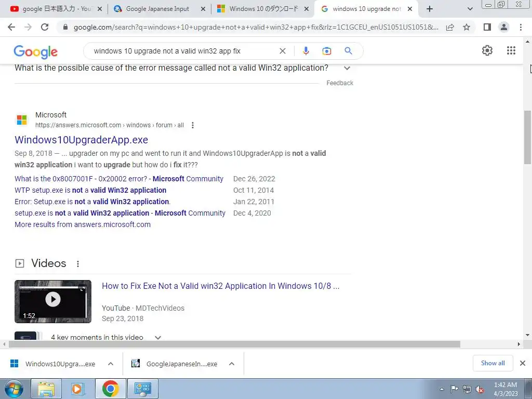Screen dimensions: 532x399
Task: Click the vertical scrollbar thumb
Action: (528, 137)
